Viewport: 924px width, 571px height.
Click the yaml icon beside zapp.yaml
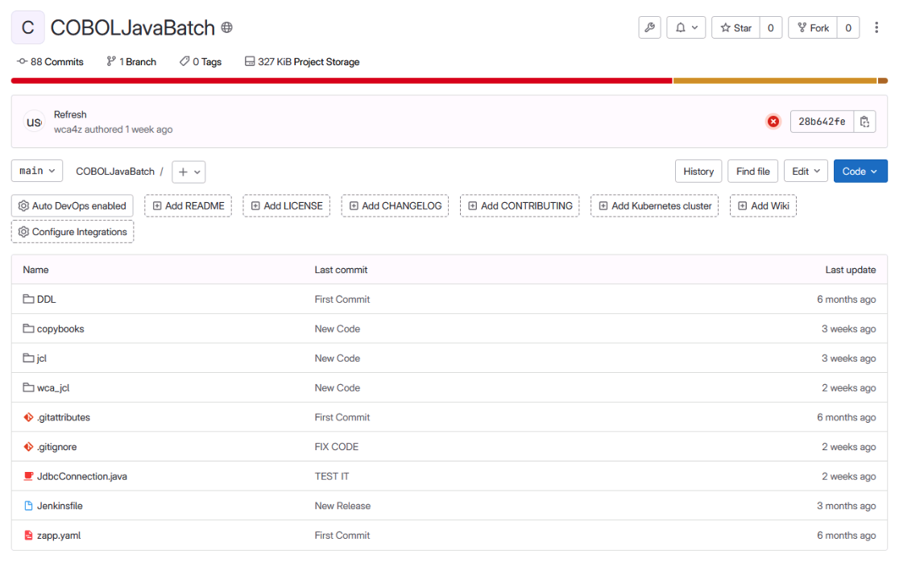coord(28,535)
